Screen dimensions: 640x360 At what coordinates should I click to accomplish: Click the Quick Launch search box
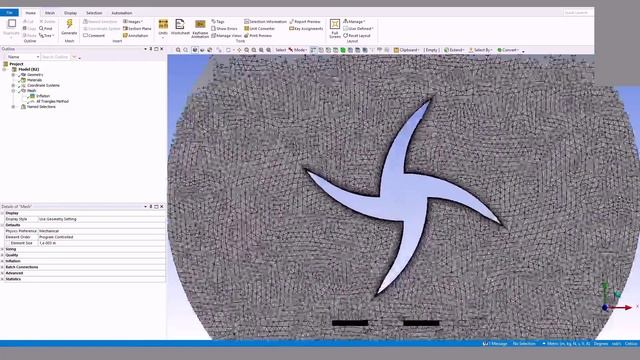point(577,13)
